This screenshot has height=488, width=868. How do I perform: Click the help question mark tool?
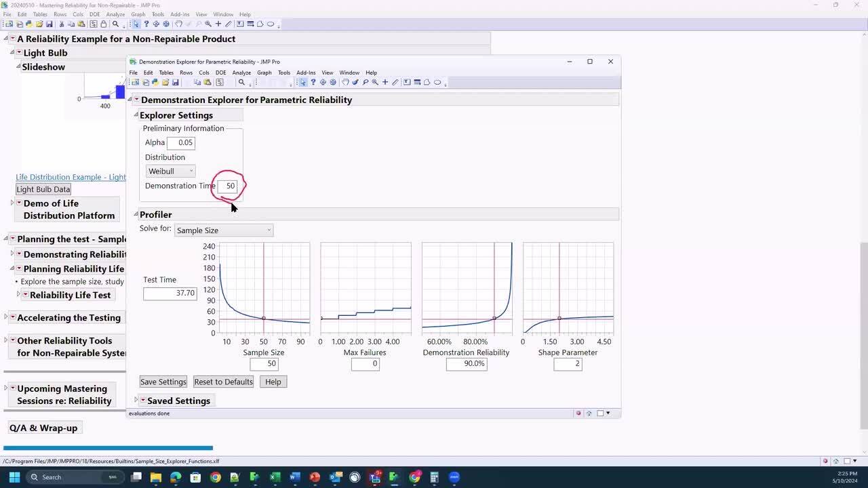[x=313, y=83]
